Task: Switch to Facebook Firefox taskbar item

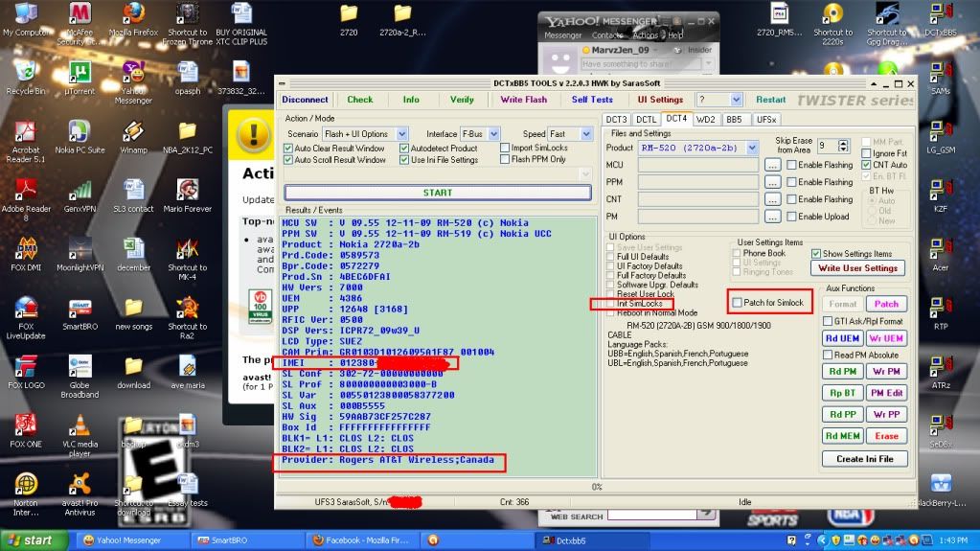Action: click(361, 540)
